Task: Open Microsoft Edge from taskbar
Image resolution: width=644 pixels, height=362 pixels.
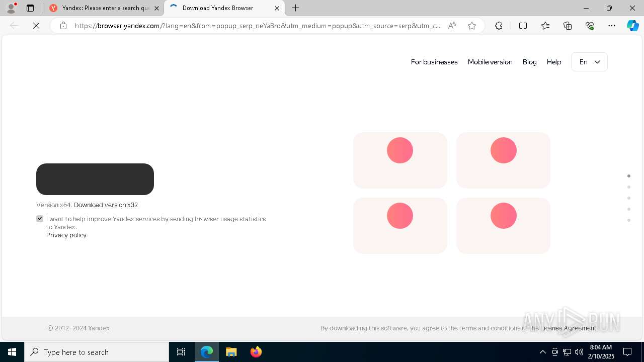Action: tap(207, 352)
